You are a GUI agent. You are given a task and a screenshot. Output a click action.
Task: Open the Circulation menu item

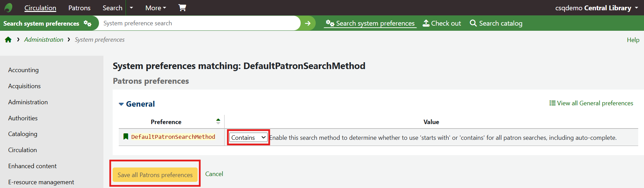pyautogui.click(x=40, y=8)
